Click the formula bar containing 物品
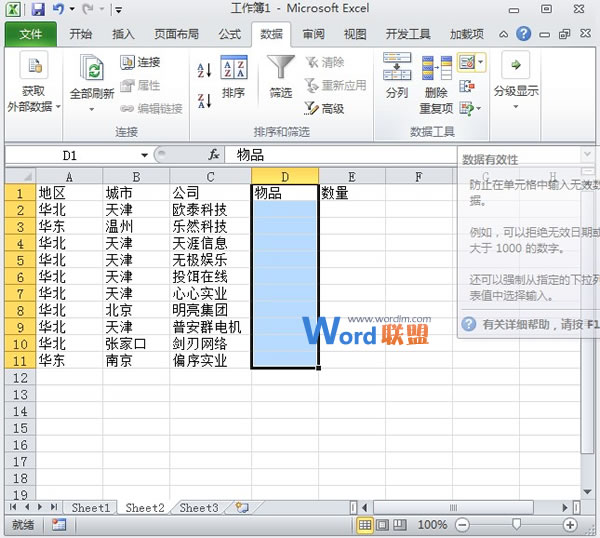 tap(341, 155)
